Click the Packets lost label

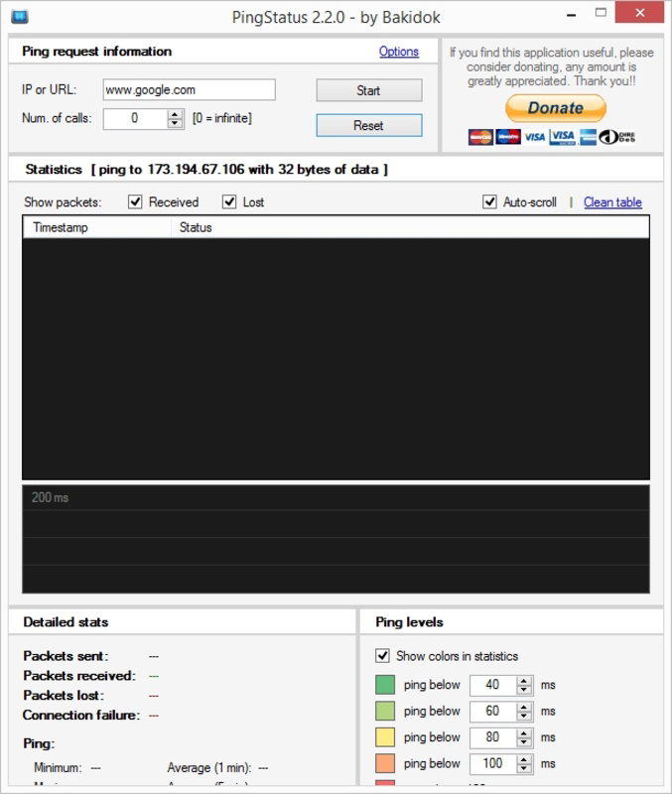pyautogui.click(x=64, y=696)
